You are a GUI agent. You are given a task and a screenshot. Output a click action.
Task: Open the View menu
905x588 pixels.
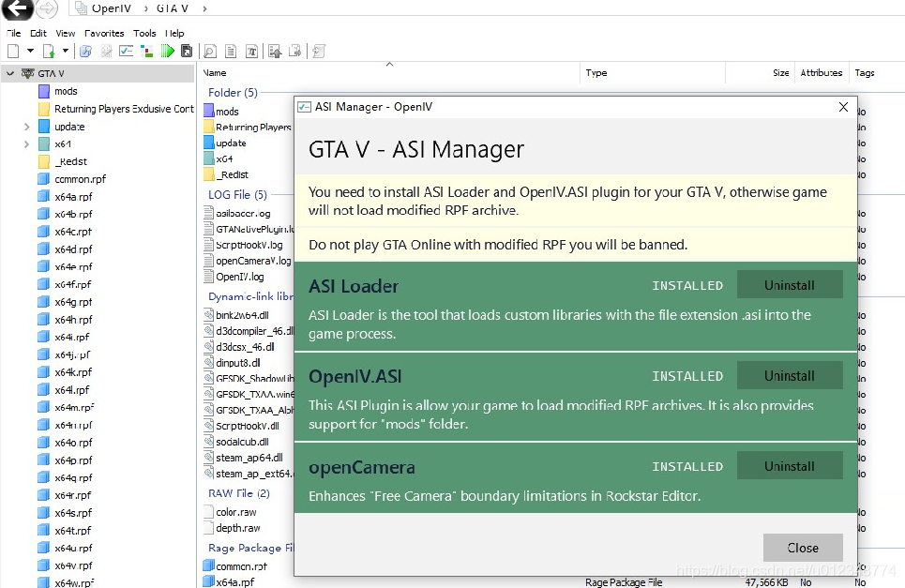click(66, 34)
